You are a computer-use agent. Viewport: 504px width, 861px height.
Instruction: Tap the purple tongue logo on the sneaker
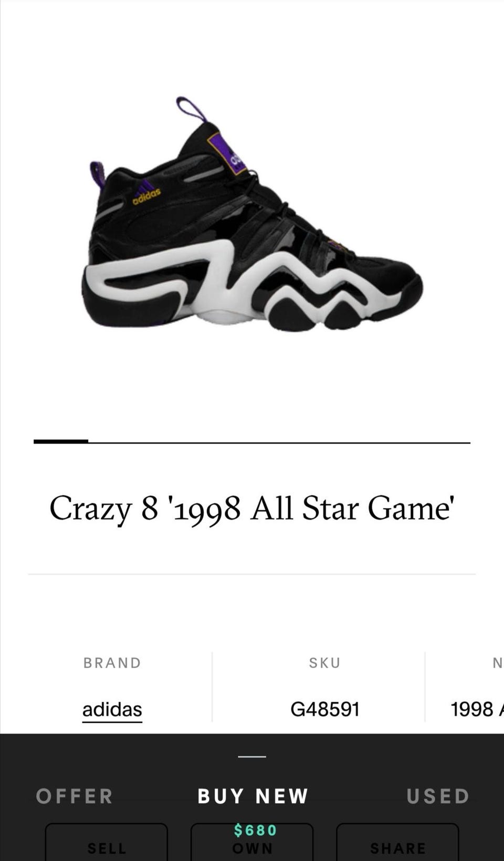(227, 153)
